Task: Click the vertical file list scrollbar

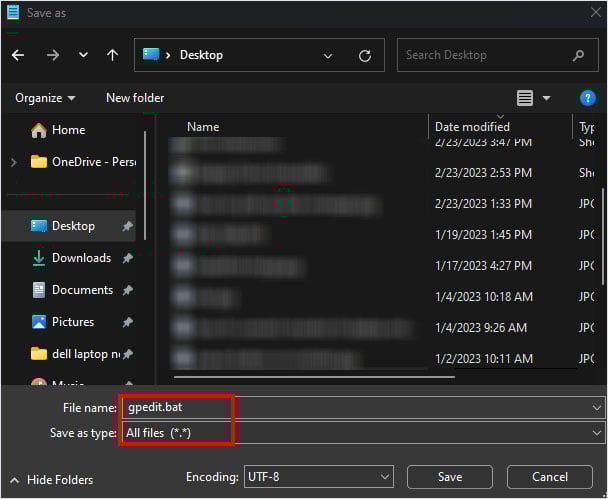Action: 603,237
